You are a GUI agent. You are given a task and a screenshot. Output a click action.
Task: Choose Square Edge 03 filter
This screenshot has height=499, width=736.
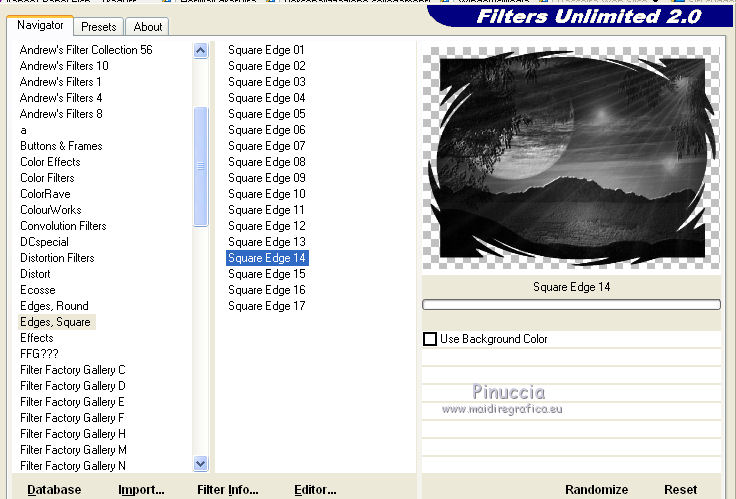(266, 82)
